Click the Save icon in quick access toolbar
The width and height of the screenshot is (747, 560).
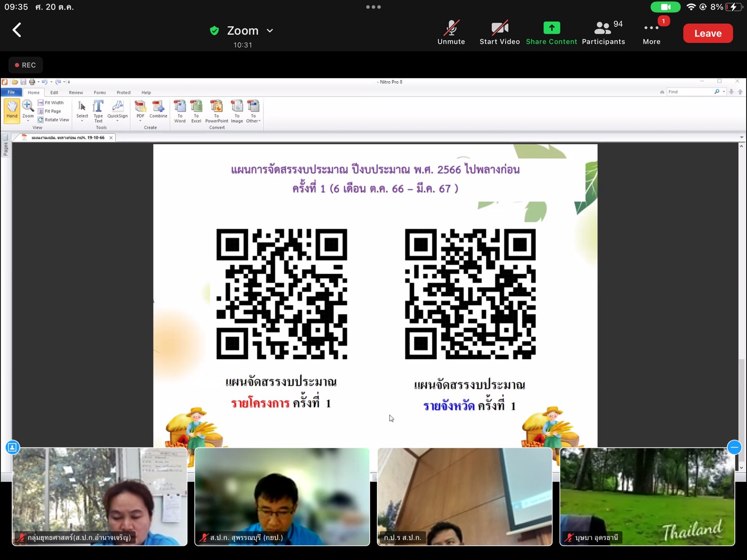pyautogui.click(x=23, y=82)
